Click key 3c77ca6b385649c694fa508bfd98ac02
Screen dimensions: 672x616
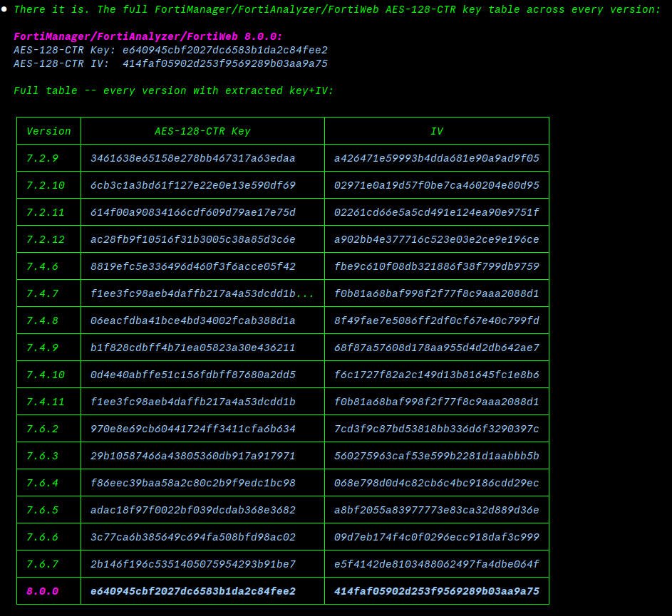[x=193, y=537]
